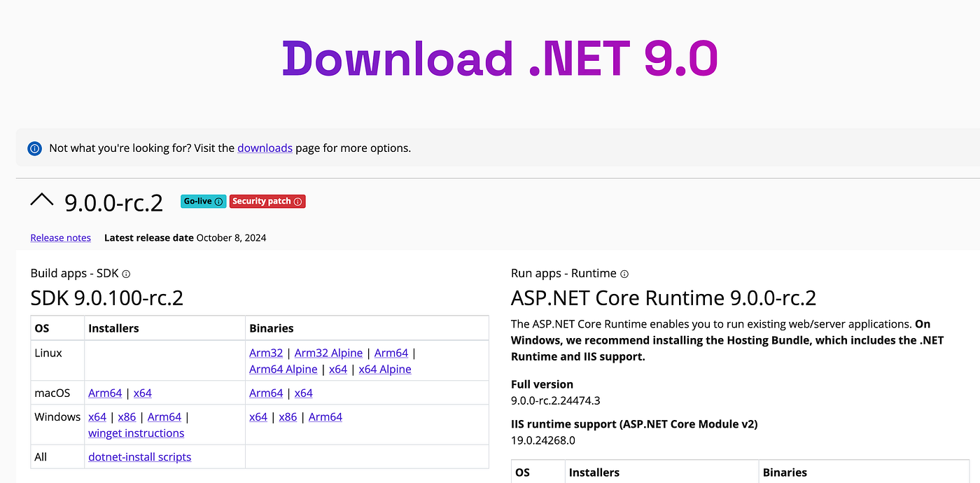Download the Windows x64 SDK binary

tap(258, 417)
